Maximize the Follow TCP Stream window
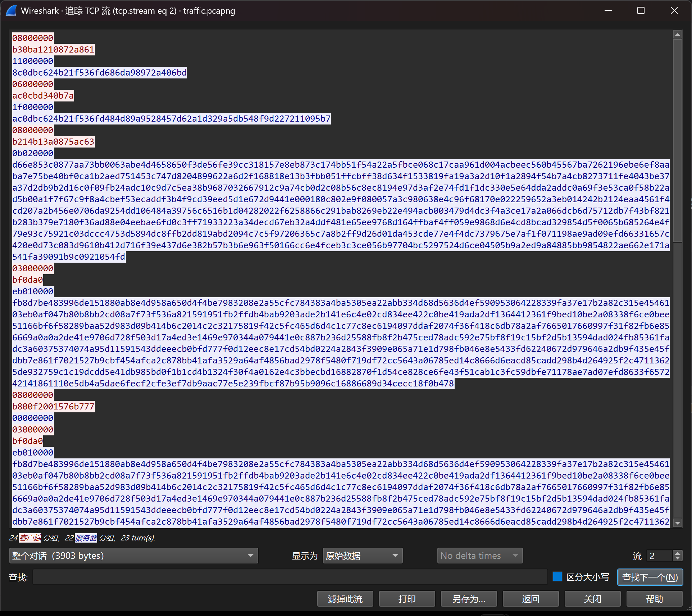The height and width of the screenshot is (616, 692). (641, 11)
